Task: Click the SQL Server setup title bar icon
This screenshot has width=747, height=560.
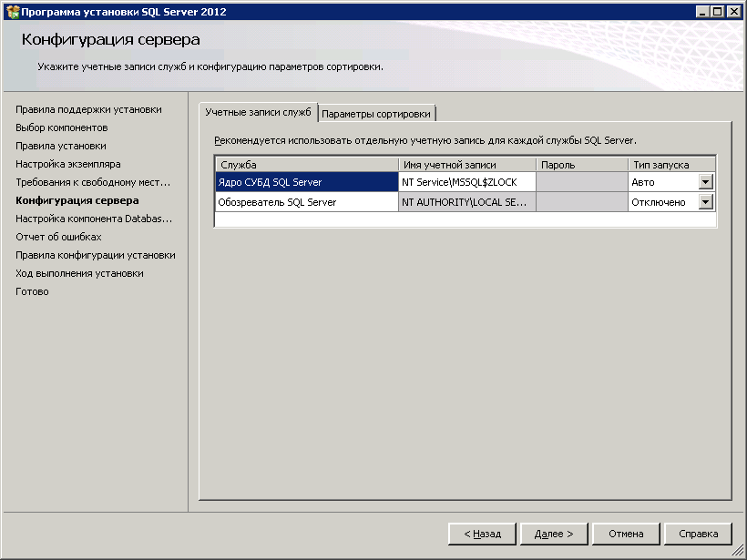Action: click(12, 12)
